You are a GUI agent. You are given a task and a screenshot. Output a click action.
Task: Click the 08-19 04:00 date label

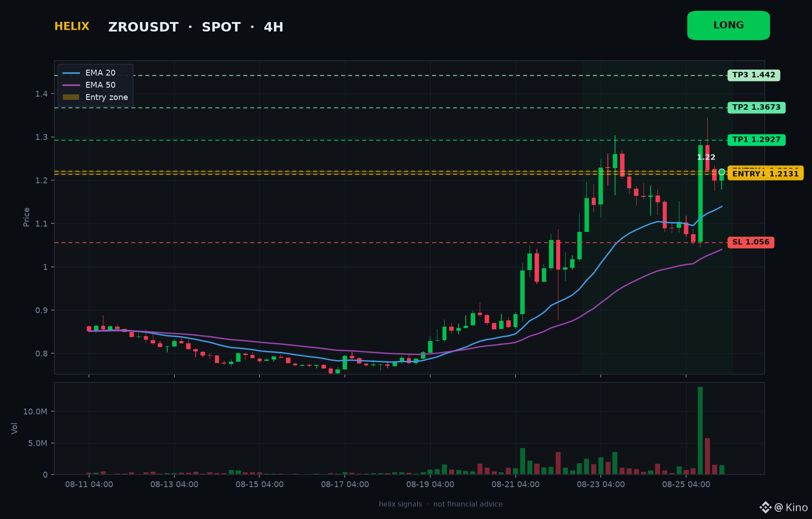click(430, 484)
